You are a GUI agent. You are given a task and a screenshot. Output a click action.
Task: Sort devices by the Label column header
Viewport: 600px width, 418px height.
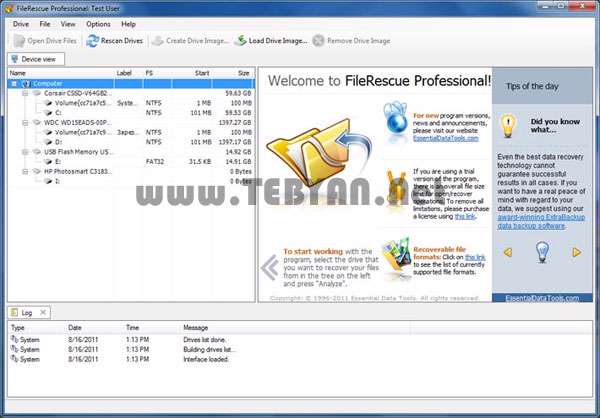click(x=129, y=73)
